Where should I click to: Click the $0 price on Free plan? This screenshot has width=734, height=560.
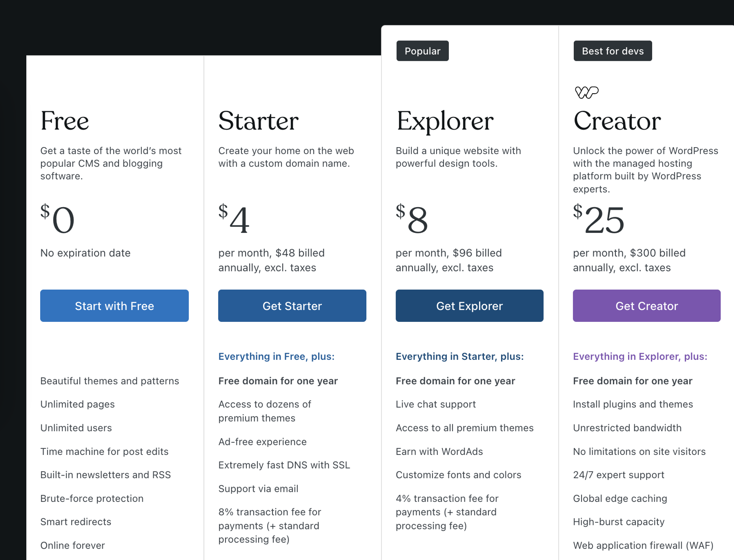pyautogui.click(x=57, y=219)
